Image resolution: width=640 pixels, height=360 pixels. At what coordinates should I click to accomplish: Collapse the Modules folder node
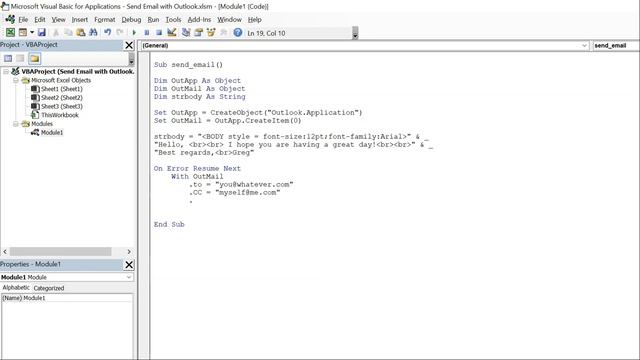click(x=16, y=124)
